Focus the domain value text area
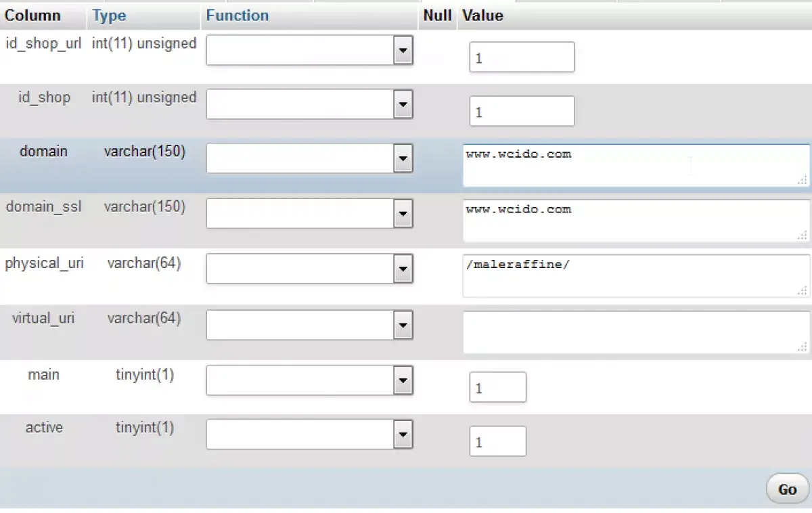812x513 pixels. click(x=636, y=165)
